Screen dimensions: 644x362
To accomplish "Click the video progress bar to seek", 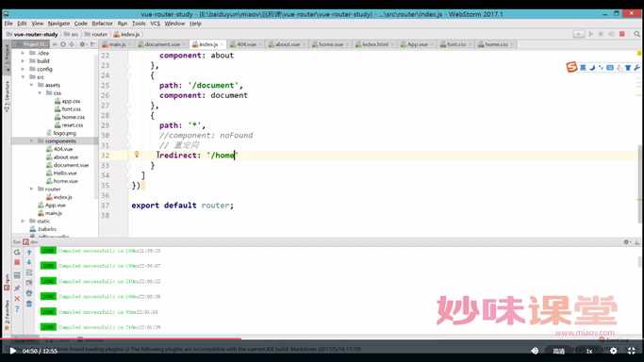I will 322,338.
